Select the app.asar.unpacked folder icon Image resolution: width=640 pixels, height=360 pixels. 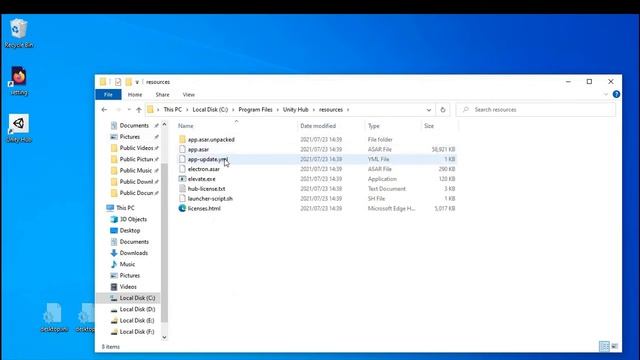(x=182, y=140)
